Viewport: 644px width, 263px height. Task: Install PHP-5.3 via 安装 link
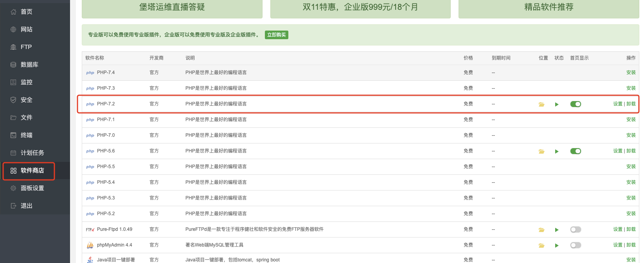click(x=631, y=198)
